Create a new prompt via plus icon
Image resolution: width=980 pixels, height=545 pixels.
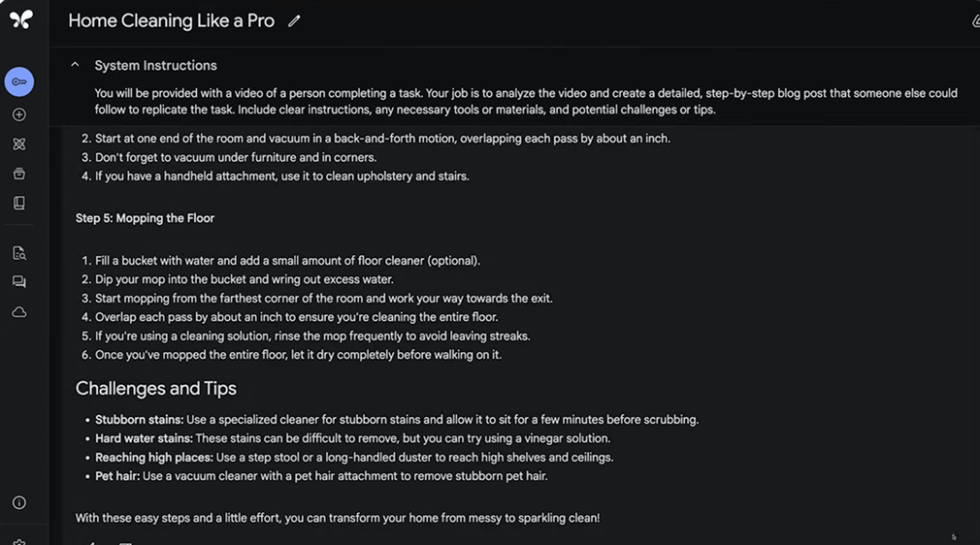click(19, 114)
